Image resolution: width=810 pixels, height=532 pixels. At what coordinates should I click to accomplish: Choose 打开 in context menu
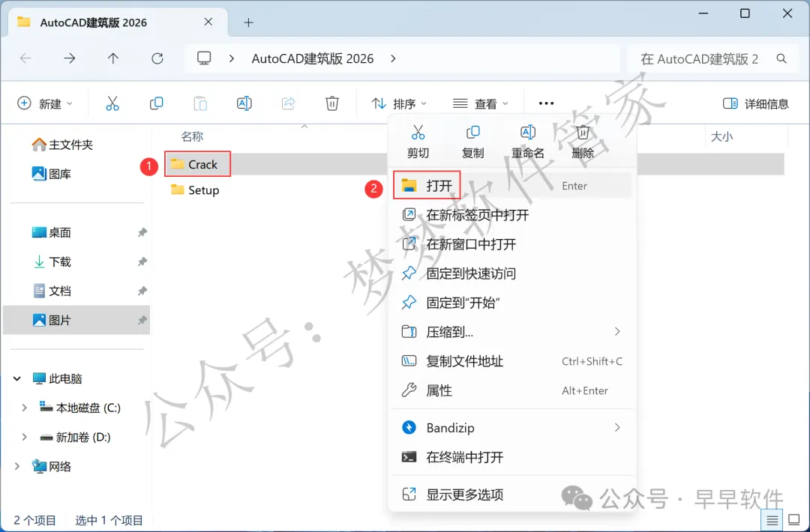point(512,185)
